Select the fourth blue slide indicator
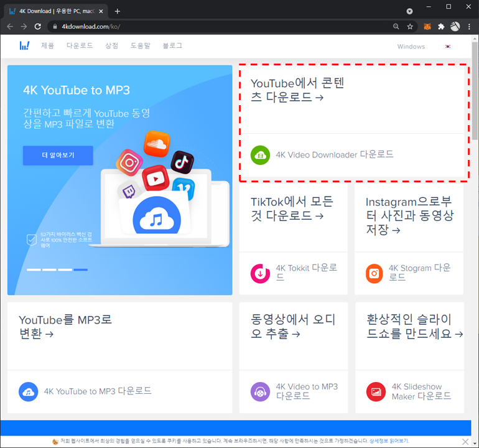This screenshot has height=448, width=479. tap(80, 269)
